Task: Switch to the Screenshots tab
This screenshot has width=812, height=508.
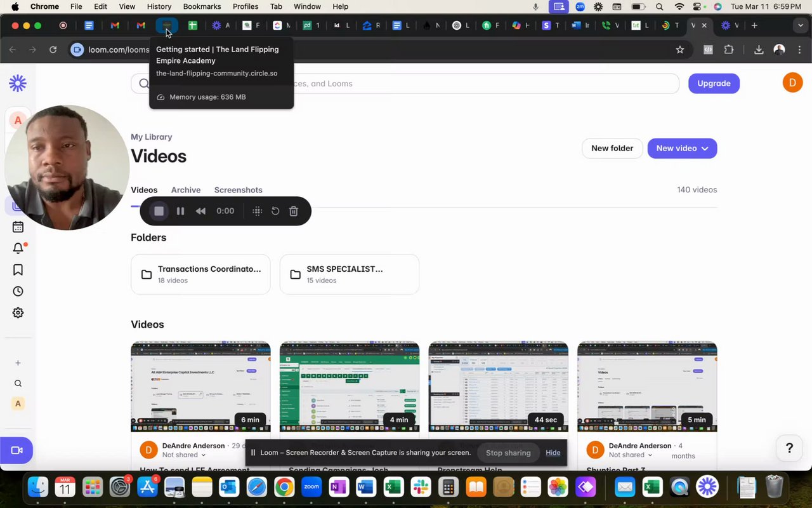Action: (x=238, y=190)
